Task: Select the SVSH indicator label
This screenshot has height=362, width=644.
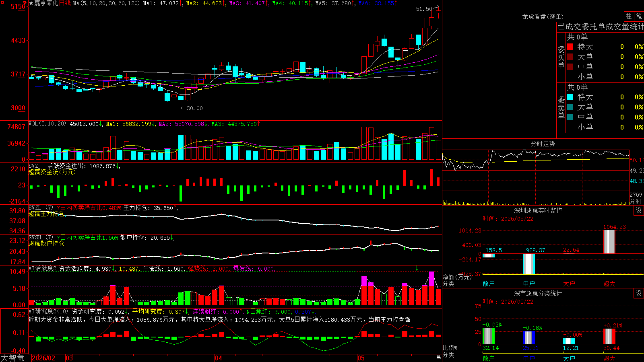Action: (x=35, y=237)
